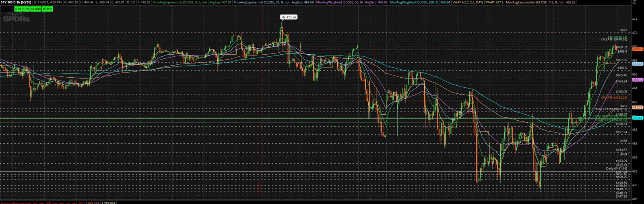Open the MovAvgExponential (CLOSE, 21) study label
This screenshot has width=644, height=204.
point(261,2)
